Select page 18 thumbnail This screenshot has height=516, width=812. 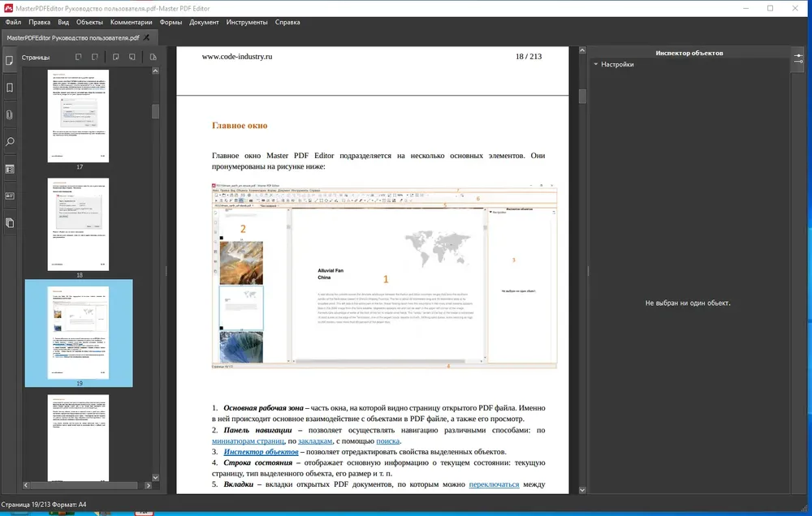click(x=78, y=224)
